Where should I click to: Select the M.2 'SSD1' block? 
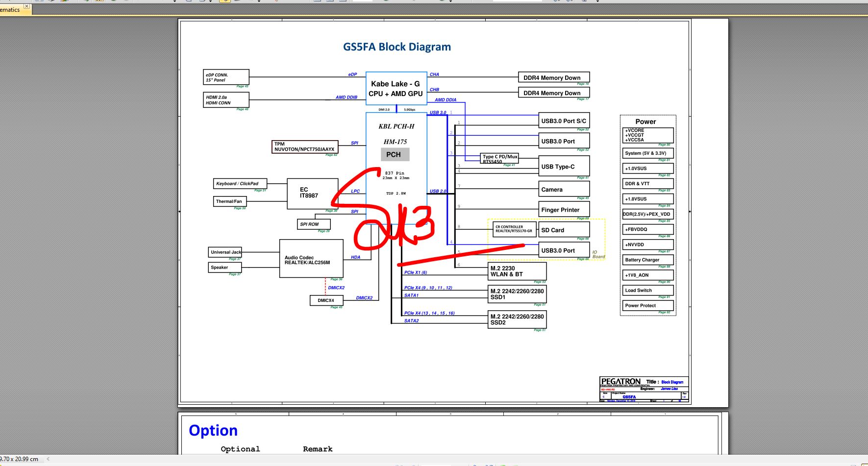[517, 294]
